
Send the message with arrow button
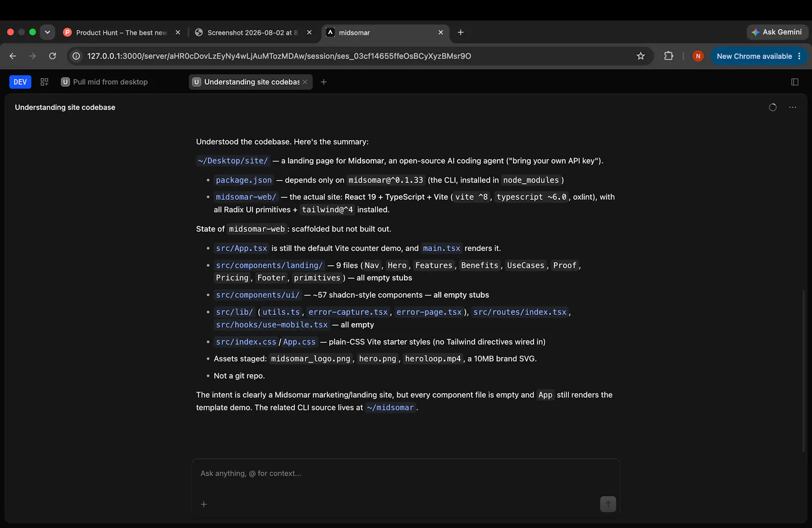608,504
